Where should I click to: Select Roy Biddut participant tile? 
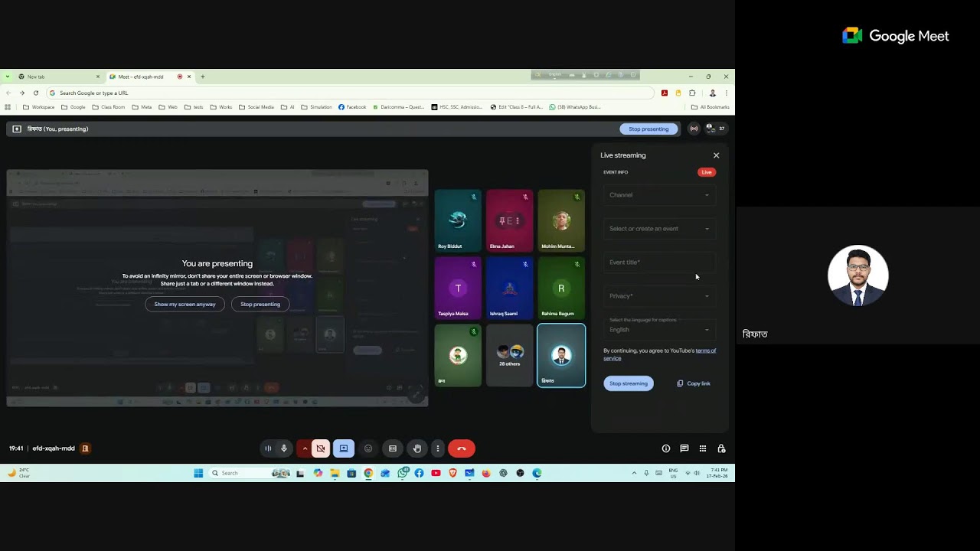[x=458, y=220]
